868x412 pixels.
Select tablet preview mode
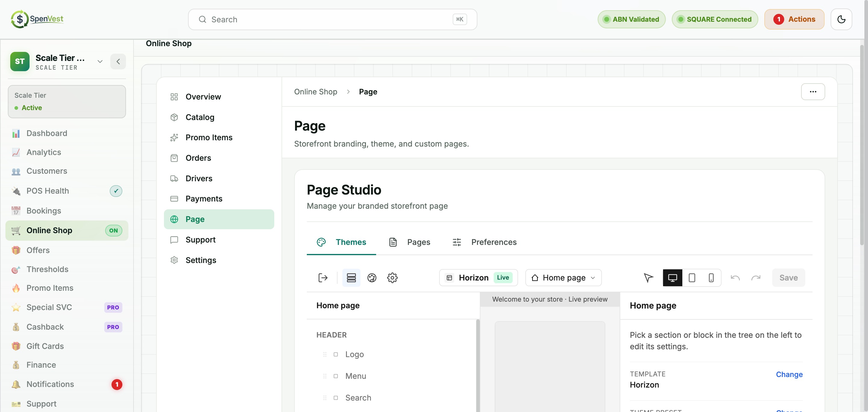[x=692, y=278]
